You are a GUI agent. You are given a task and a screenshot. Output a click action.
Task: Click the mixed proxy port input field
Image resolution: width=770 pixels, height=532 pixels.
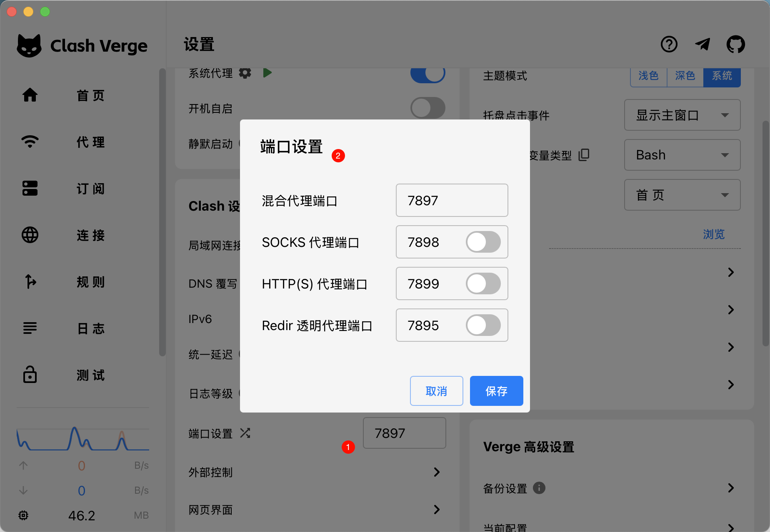pyautogui.click(x=452, y=200)
